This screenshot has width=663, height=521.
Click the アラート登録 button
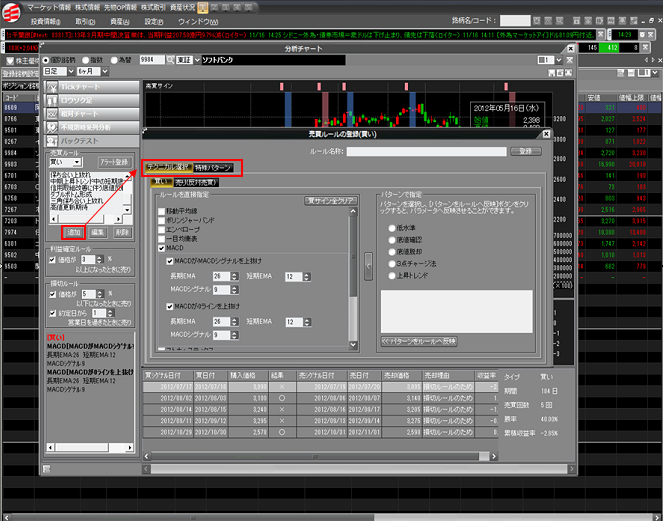(x=115, y=162)
